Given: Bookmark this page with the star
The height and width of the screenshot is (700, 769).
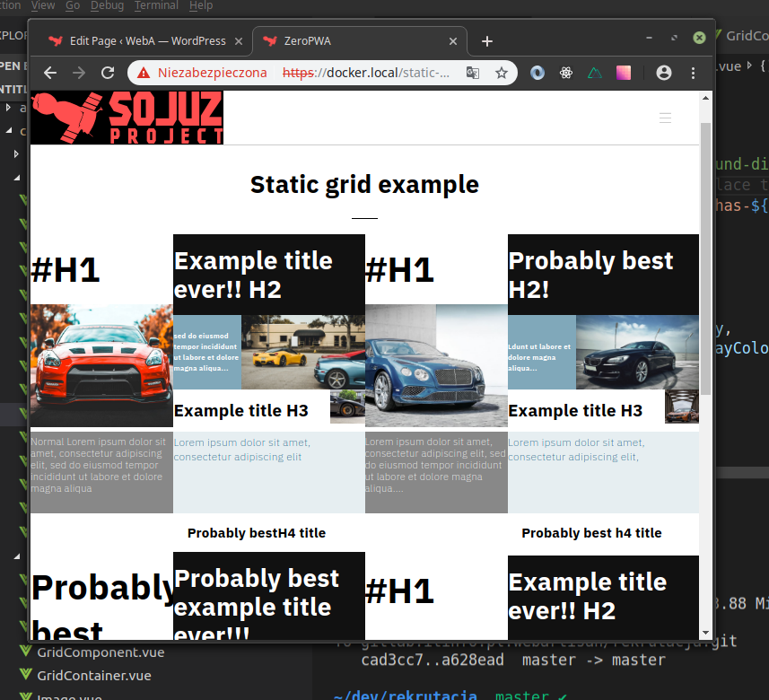Looking at the screenshot, I should [502, 73].
